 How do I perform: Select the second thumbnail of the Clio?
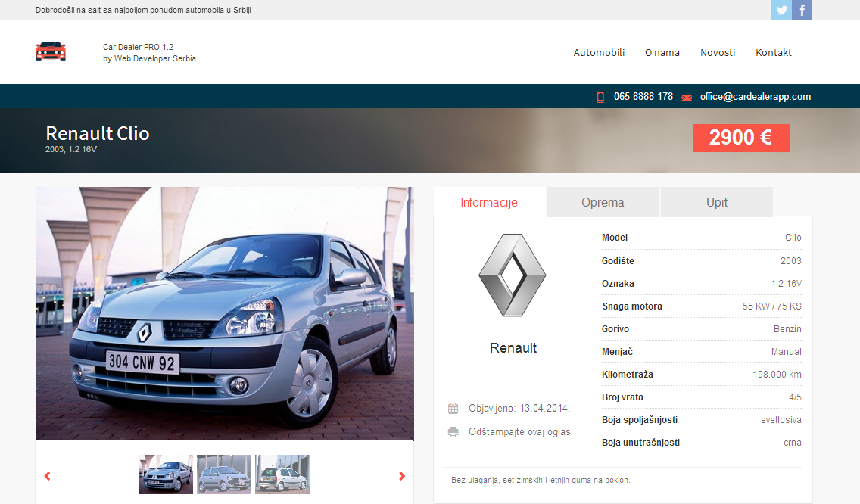pyautogui.click(x=224, y=474)
